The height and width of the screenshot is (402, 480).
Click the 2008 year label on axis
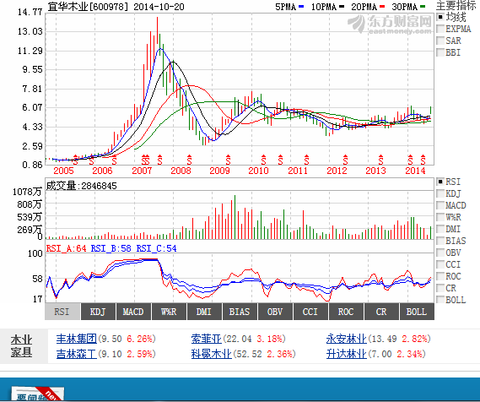point(181,171)
